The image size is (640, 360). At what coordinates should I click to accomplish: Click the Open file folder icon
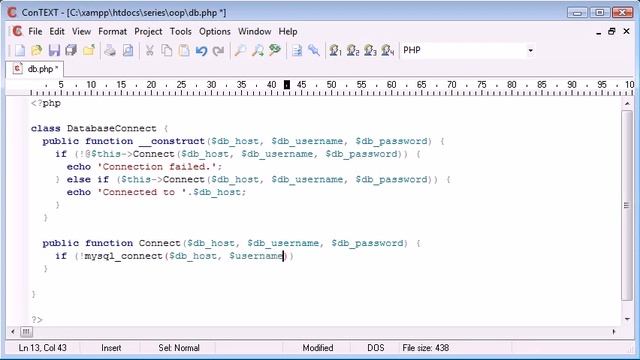click(37, 51)
